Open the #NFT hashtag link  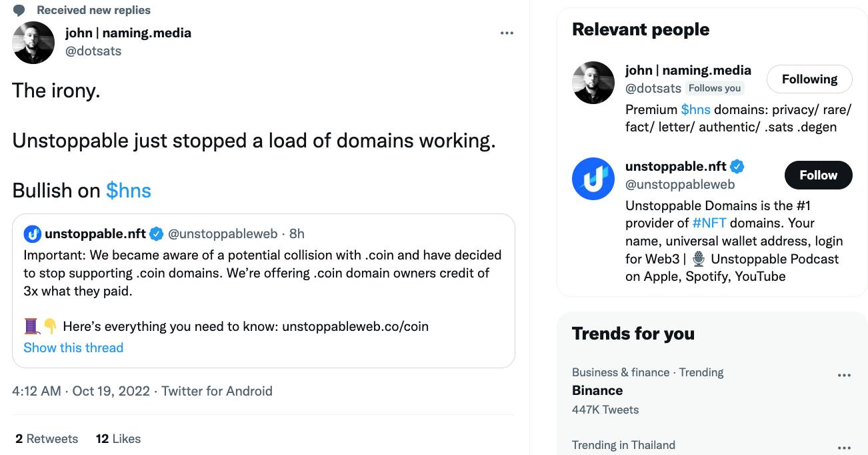710,223
